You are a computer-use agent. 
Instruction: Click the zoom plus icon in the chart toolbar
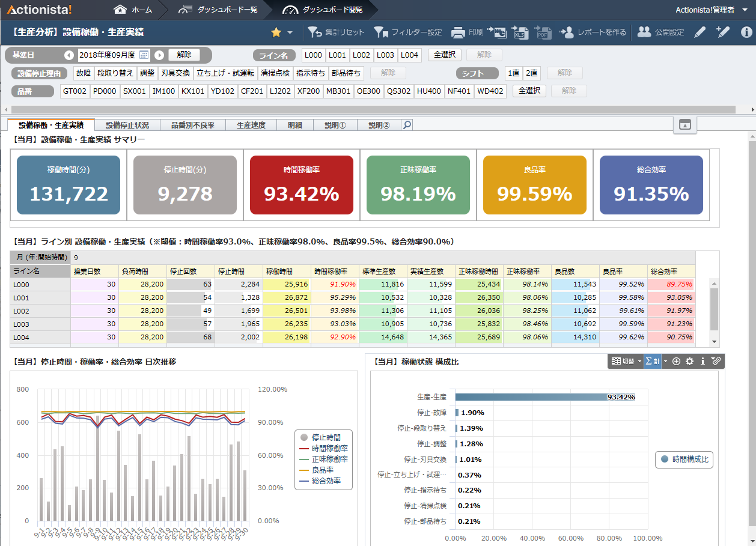676,362
